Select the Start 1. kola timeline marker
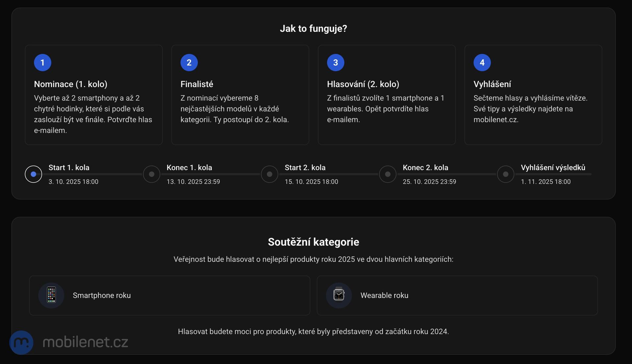The height and width of the screenshot is (364, 632). click(x=33, y=174)
